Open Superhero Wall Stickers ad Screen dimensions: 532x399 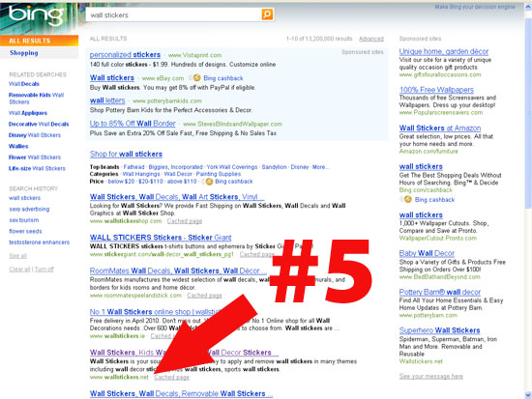pos(439,330)
